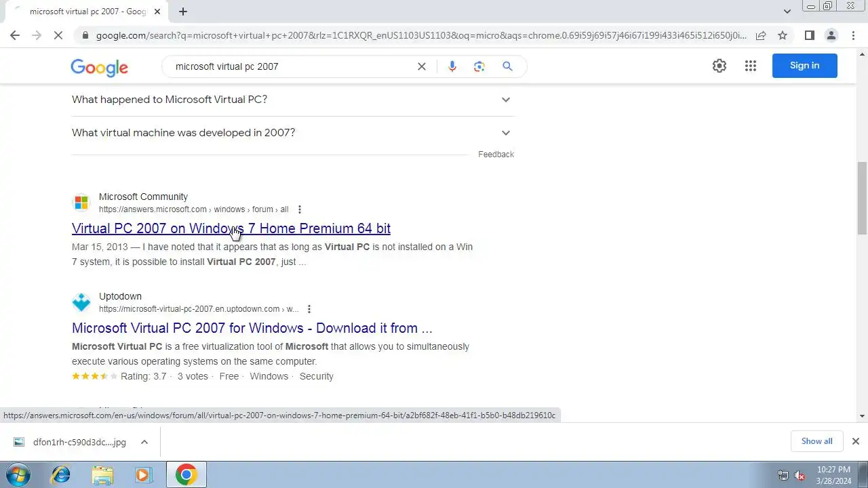Open 'Microsoft Virtual PC 2007 for Windows - Download' link
Screen dimensions: 868x488
pos(252,328)
